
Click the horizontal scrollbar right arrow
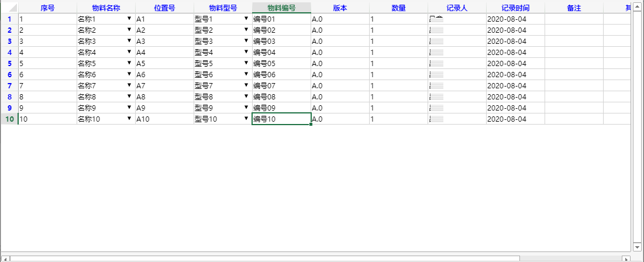coord(626,258)
